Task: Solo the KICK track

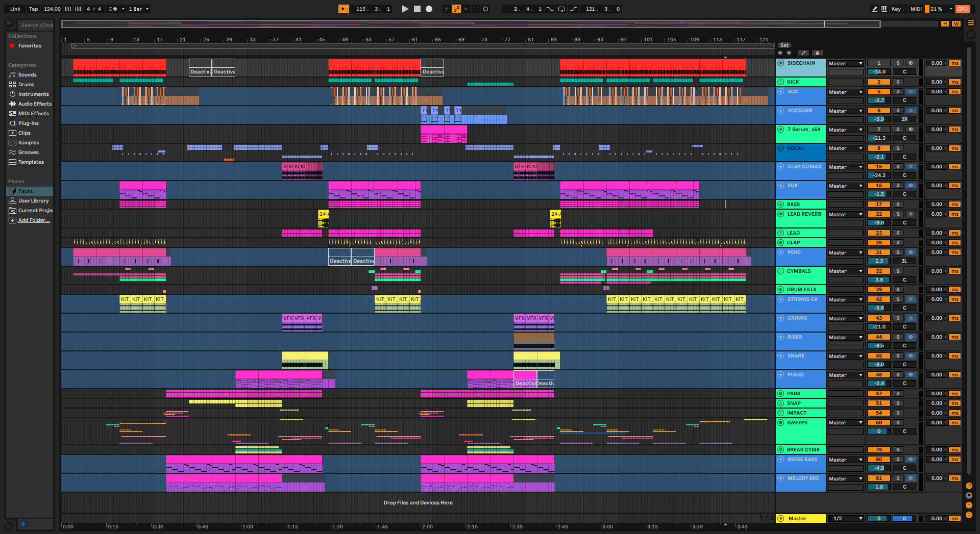Action: coord(898,82)
